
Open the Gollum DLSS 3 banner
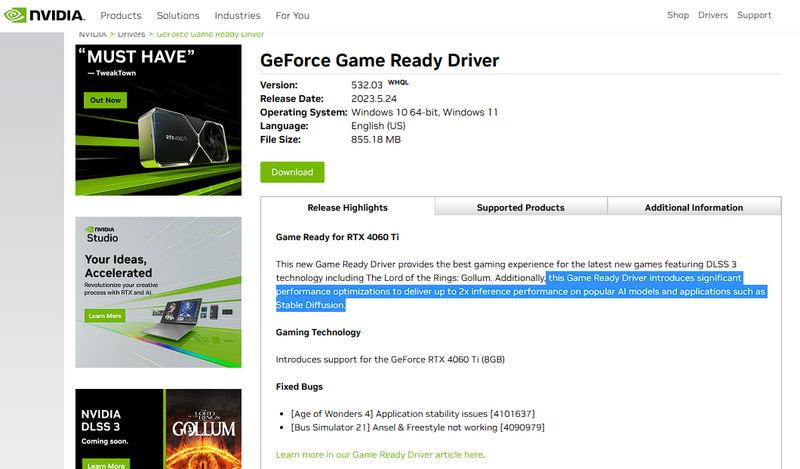[x=159, y=429]
